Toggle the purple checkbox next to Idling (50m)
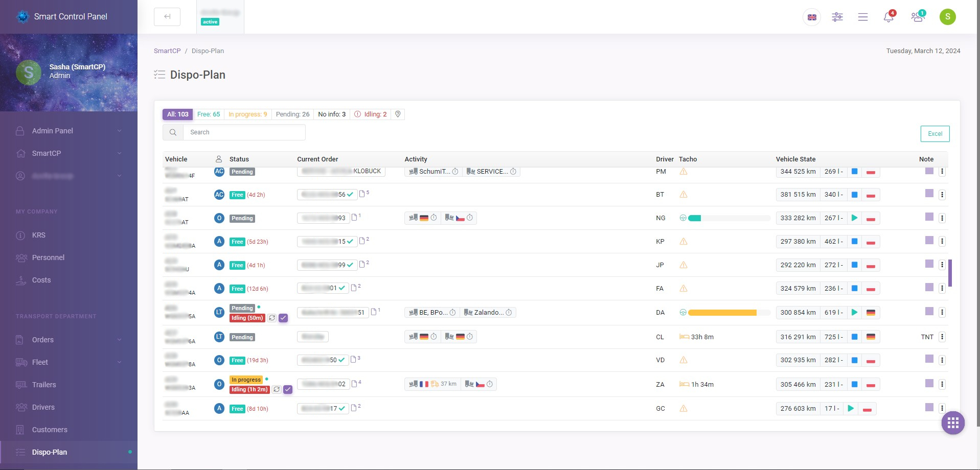The image size is (980, 470). coord(284,318)
